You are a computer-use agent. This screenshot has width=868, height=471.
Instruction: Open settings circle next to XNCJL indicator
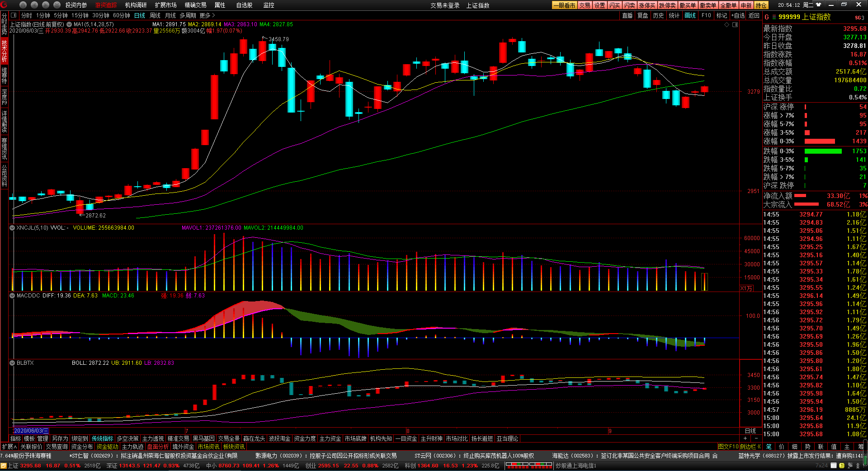point(12,228)
